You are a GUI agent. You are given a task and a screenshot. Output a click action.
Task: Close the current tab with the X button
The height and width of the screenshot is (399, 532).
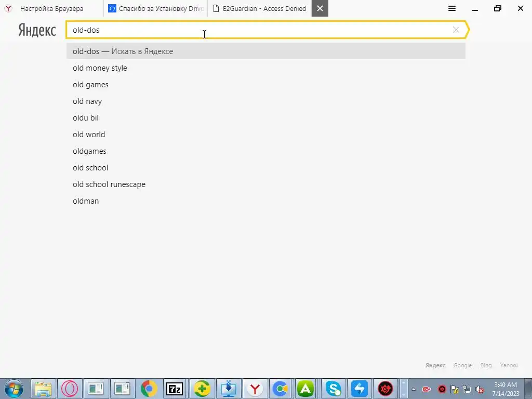click(x=320, y=8)
